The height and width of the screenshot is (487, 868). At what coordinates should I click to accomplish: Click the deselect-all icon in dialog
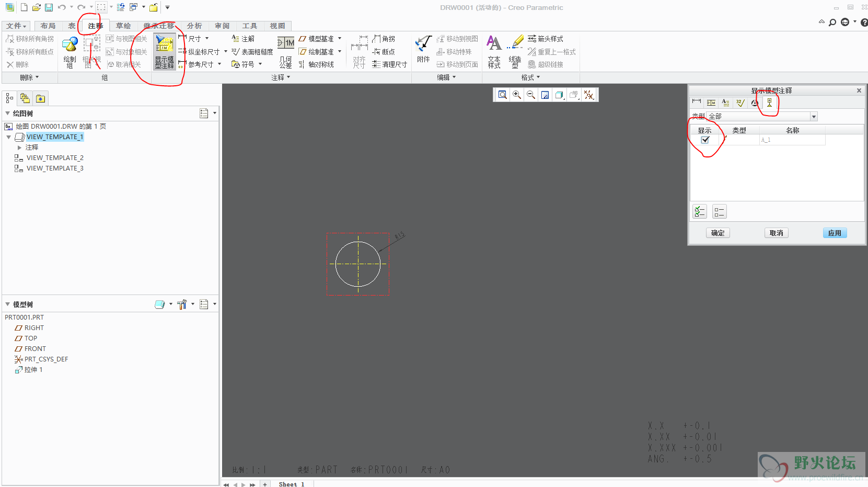pyautogui.click(x=719, y=211)
